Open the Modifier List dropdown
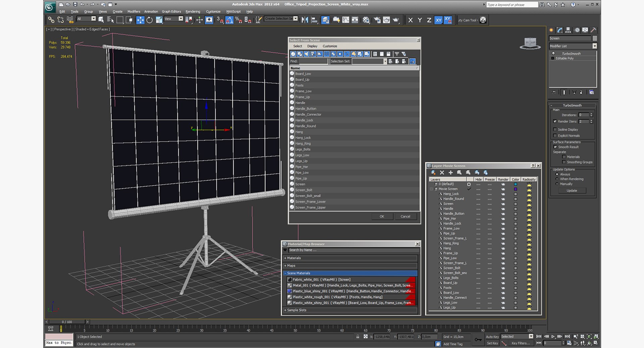644x348 pixels. pyautogui.click(x=594, y=46)
